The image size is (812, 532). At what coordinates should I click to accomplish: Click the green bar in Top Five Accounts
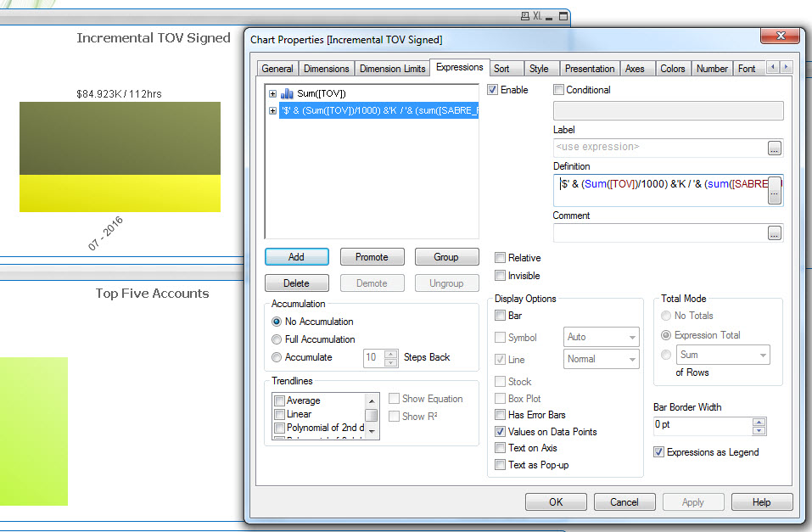[34, 431]
